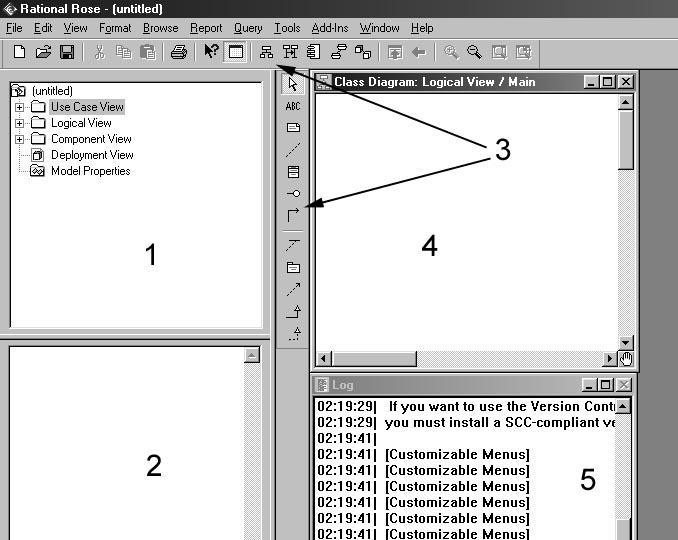This screenshot has height=540, width=678.
Task: Click Class Diagram vertical scrollbar down arrow
Action: pos(625,343)
